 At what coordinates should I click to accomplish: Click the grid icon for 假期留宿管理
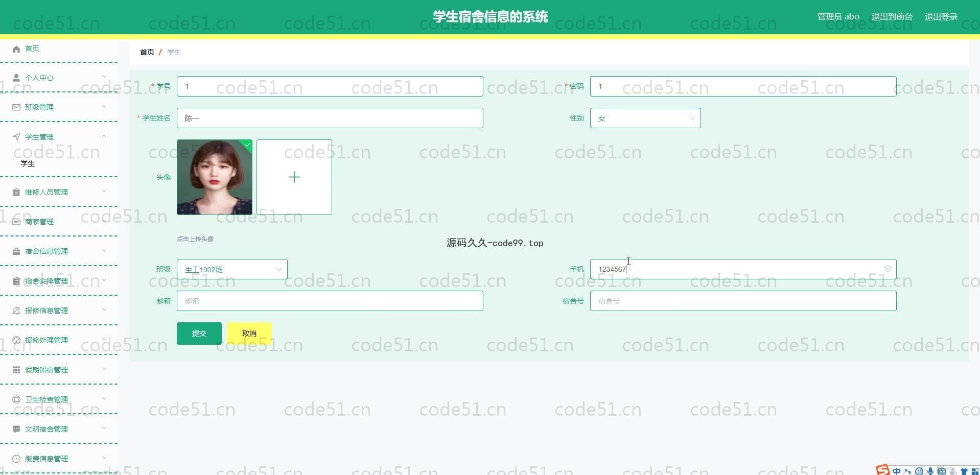(16, 370)
